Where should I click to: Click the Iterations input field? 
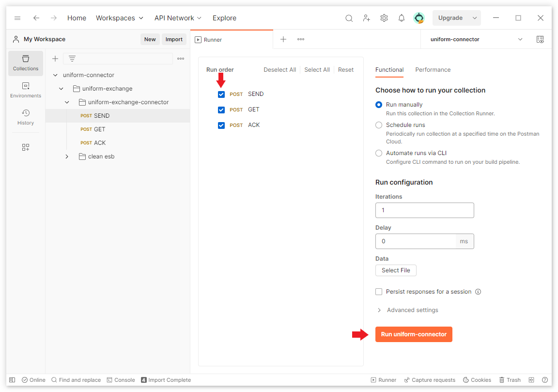pyautogui.click(x=424, y=210)
